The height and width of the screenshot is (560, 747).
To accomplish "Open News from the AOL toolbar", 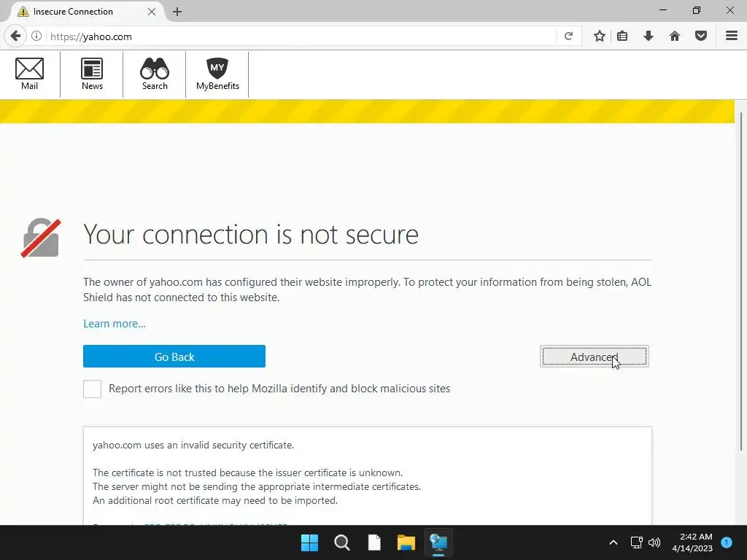I will (x=92, y=74).
